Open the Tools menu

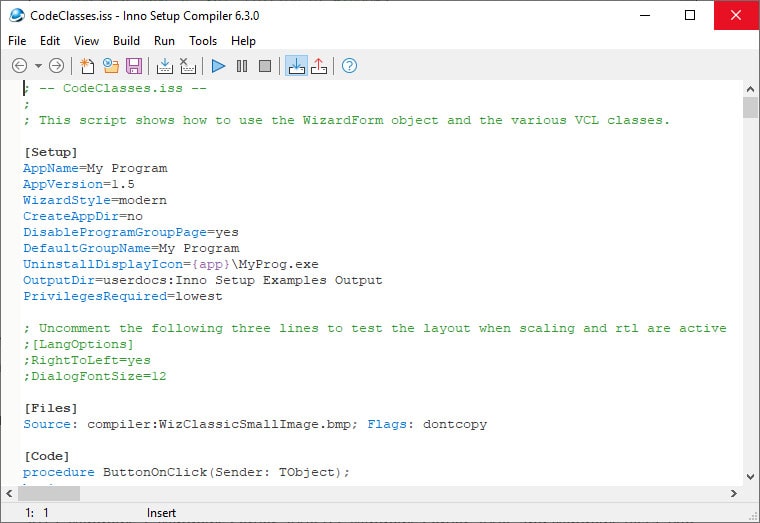click(203, 41)
